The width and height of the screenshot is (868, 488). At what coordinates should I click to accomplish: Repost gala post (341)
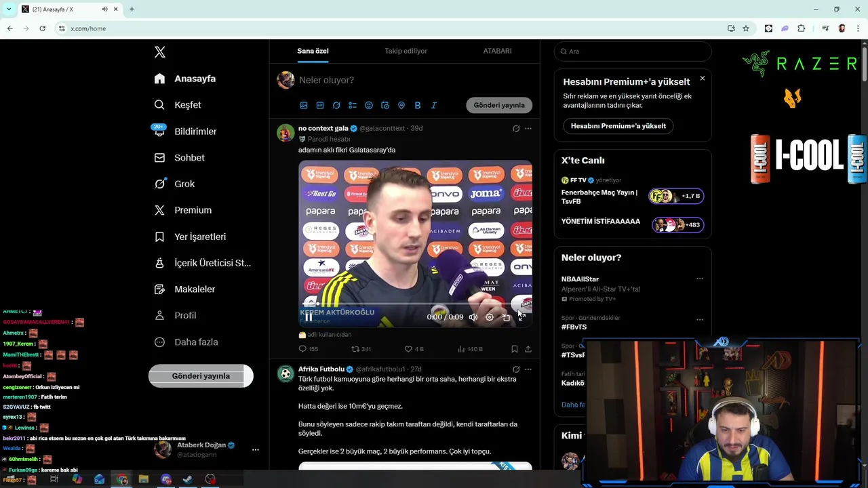(361, 349)
